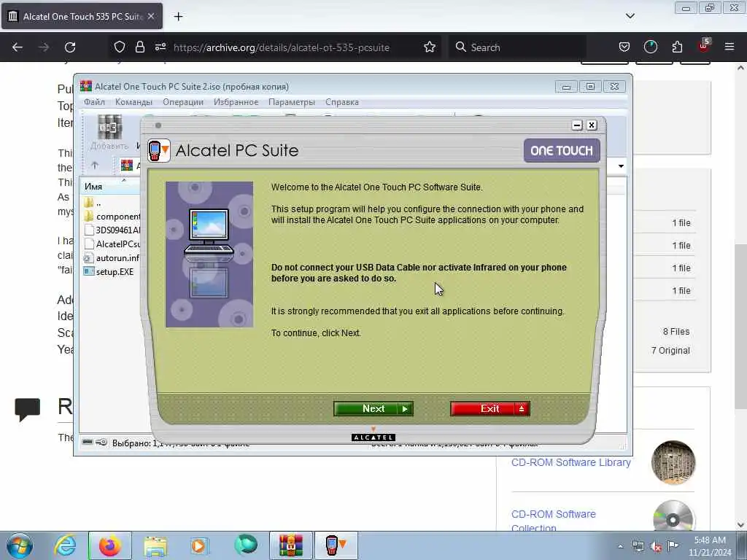Open the Pocket save icon in Firefox
The image size is (747, 560).
[x=624, y=47]
